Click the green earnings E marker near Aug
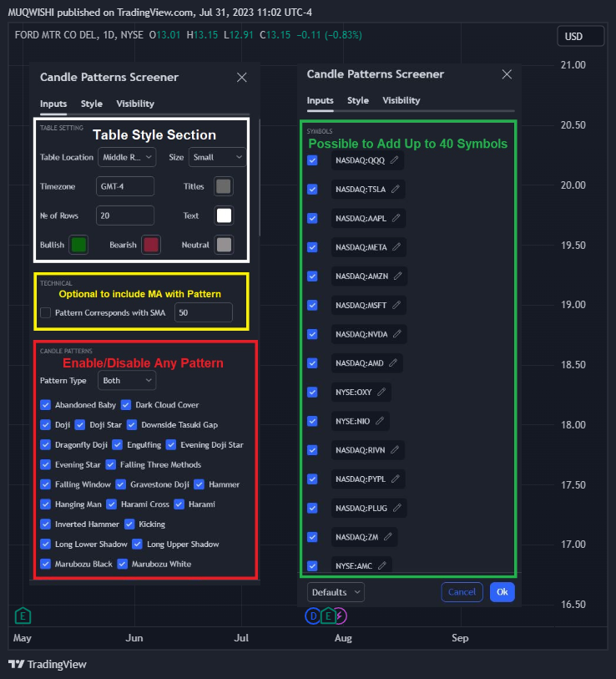 328,616
